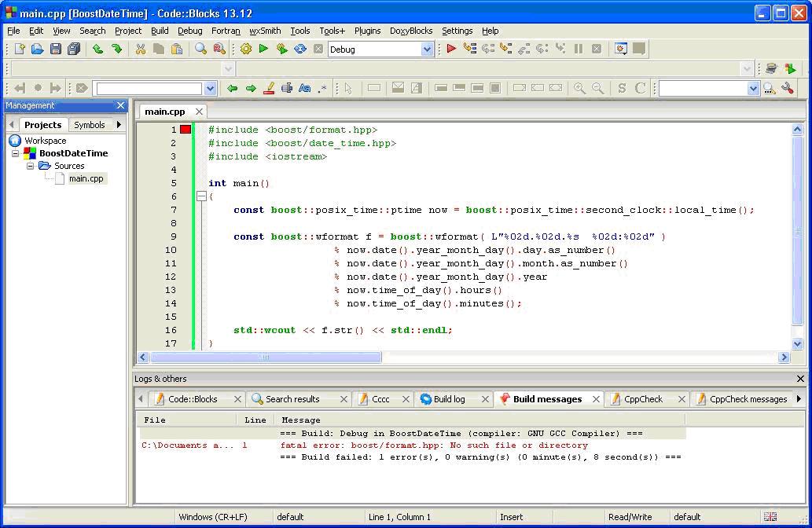Open the Debugging windows icon
Screen dimensions: 812x528
point(621,49)
